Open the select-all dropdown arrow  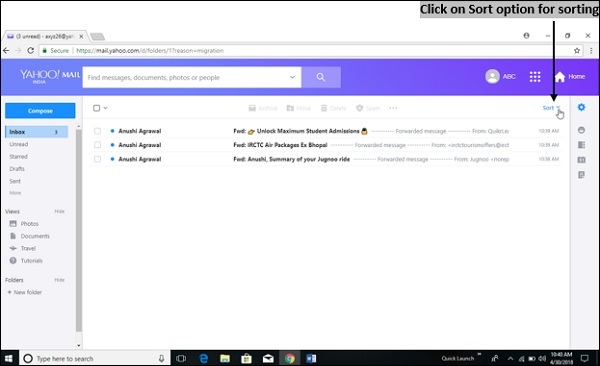pos(105,108)
